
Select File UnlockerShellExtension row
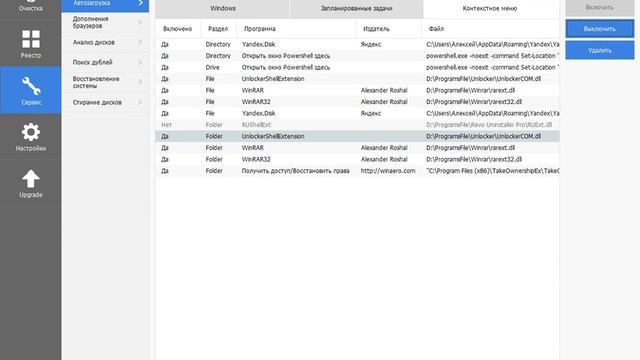coord(358,79)
